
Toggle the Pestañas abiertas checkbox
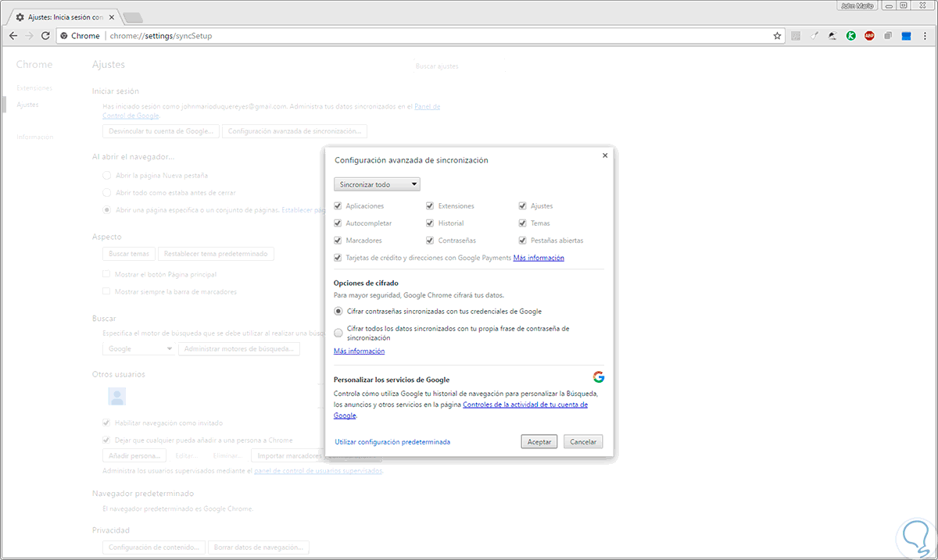[x=523, y=241]
